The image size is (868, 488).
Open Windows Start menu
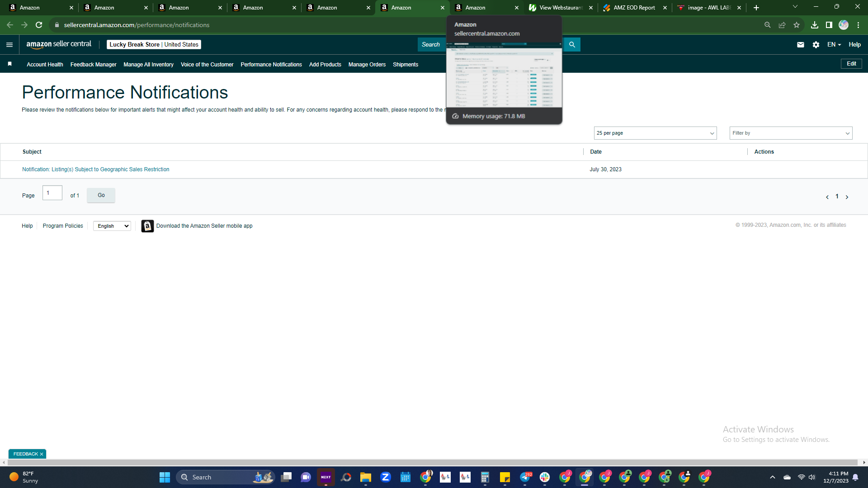point(165,477)
